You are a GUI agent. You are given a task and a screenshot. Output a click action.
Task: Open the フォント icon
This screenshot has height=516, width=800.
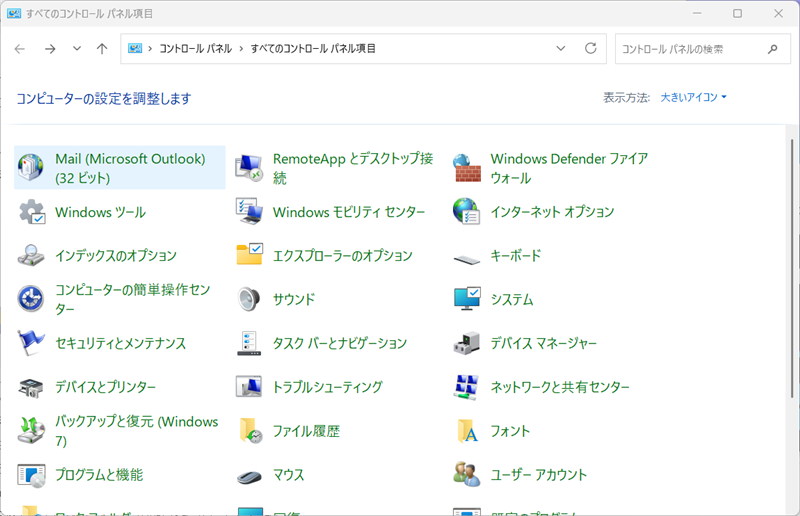(468, 430)
